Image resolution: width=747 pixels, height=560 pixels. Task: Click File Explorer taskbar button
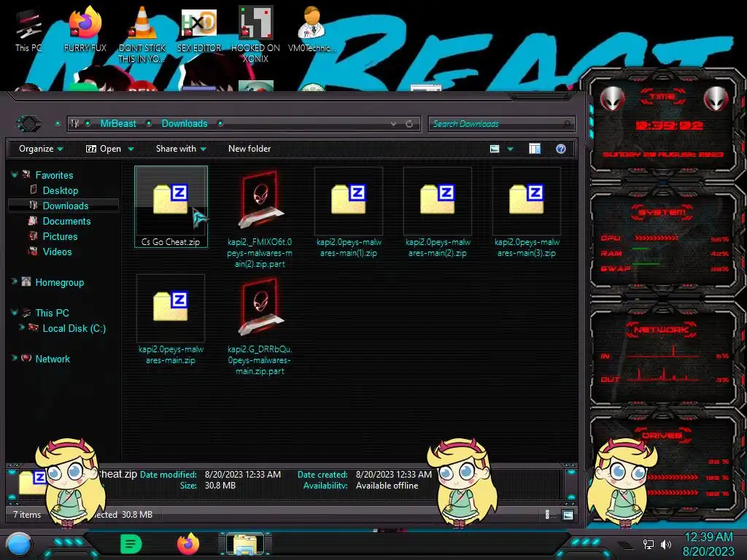[245, 544]
